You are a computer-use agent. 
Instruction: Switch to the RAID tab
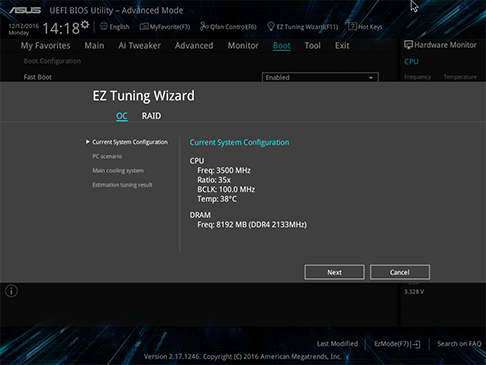coord(151,116)
